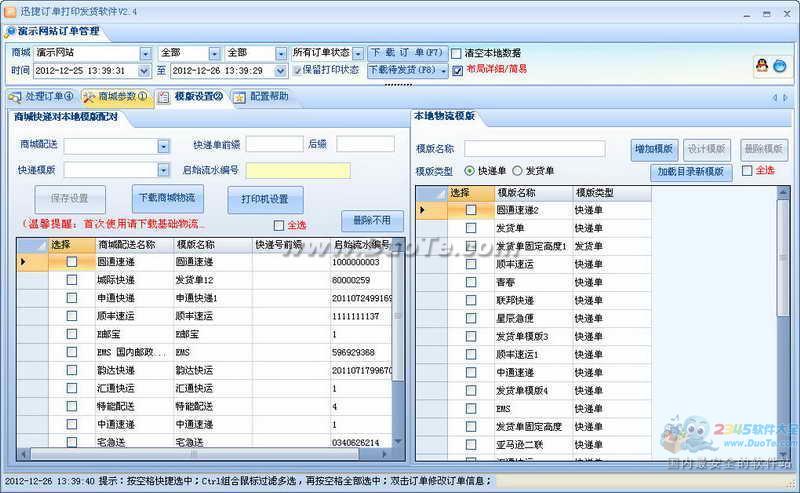Select the 发货单模版3 row

point(533,336)
